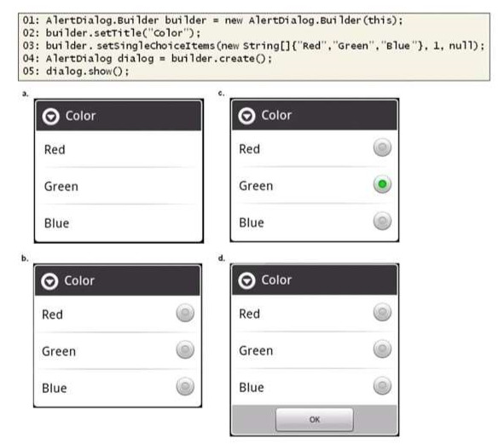504x445 pixels.
Task: Select the selected Green radio button in dialog c
Action: [x=382, y=184]
